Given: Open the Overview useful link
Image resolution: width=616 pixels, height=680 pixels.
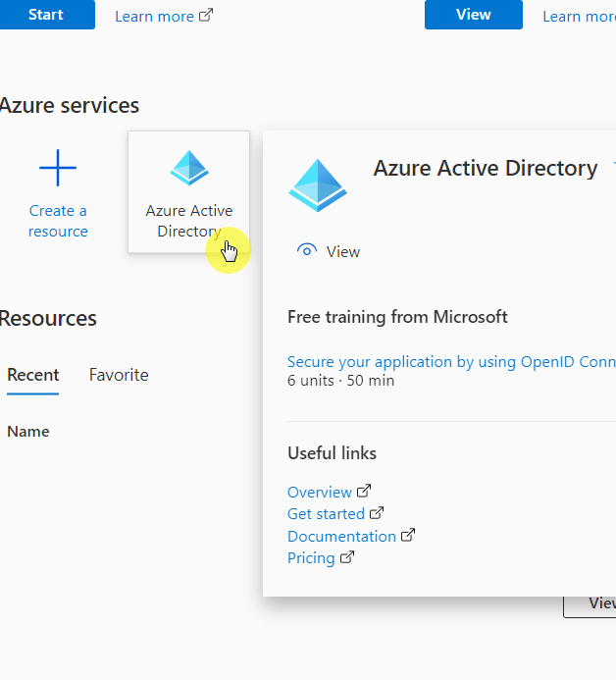Looking at the screenshot, I should point(320,493).
